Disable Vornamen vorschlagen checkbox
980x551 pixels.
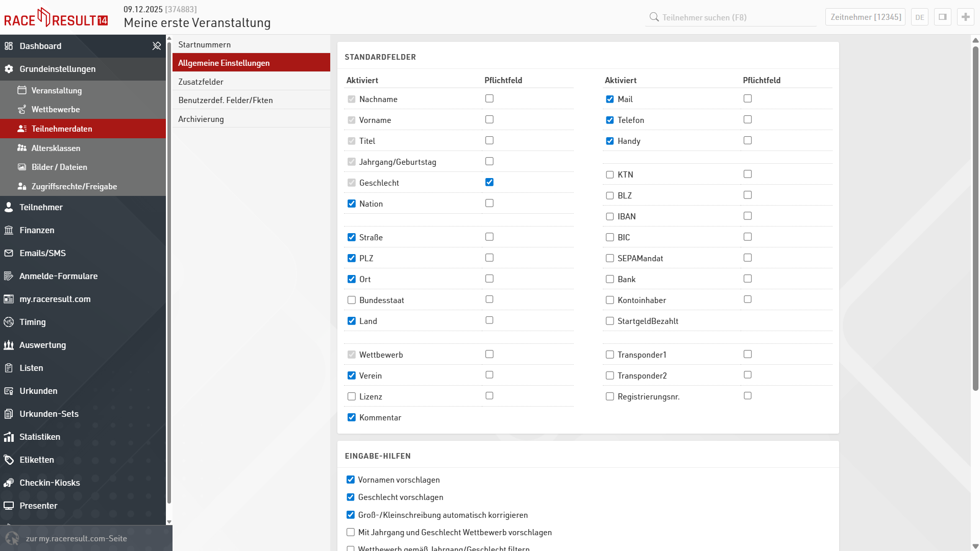(351, 480)
